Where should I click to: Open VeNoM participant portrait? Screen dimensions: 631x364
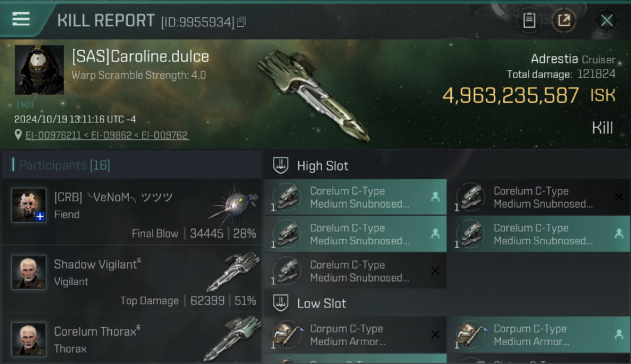(x=29, y=205)
